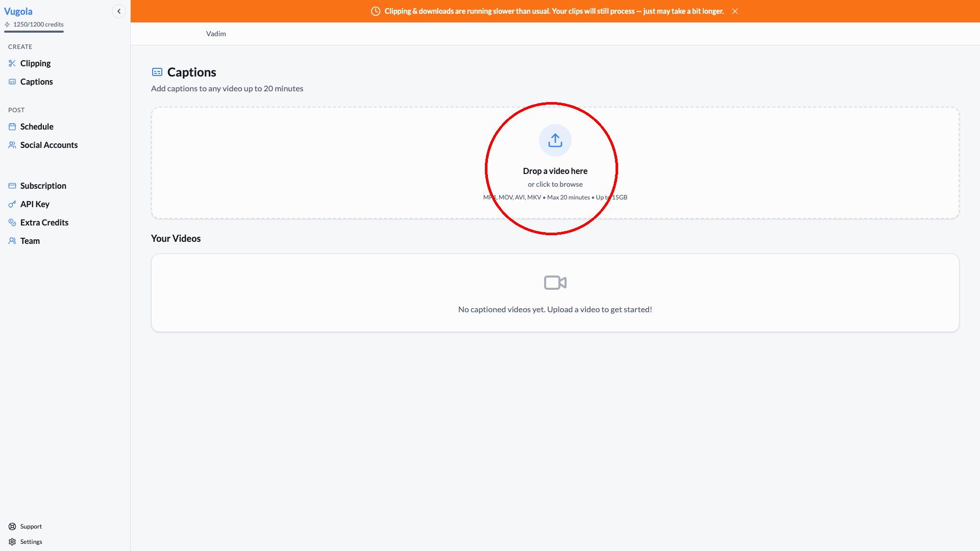The width and height of the screenshot is (980, 551).
Task: Click the API Key key icon
Action: pyautogui.click(x=12, y=204)
